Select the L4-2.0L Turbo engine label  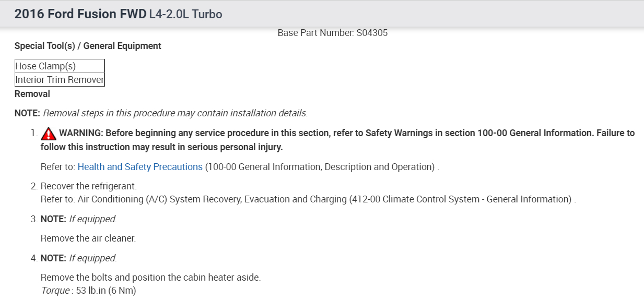[x=186, y=15]
